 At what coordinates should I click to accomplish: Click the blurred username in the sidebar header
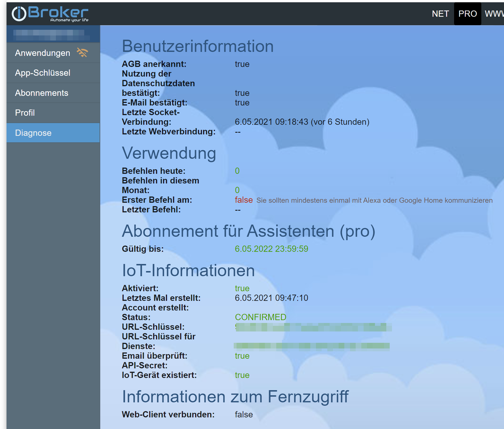[x=52, y=35]
